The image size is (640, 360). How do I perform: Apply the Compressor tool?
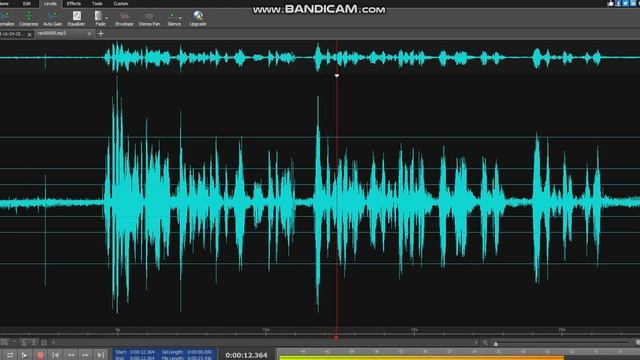pos(29,19)
